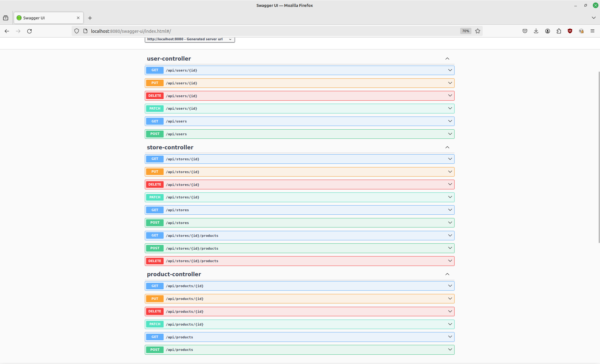Expand DELETE /api/users/{id} operation
Image resolution: width=600 pixels, height=364 pixels.
pyautogui.click(x=300, y=96)
